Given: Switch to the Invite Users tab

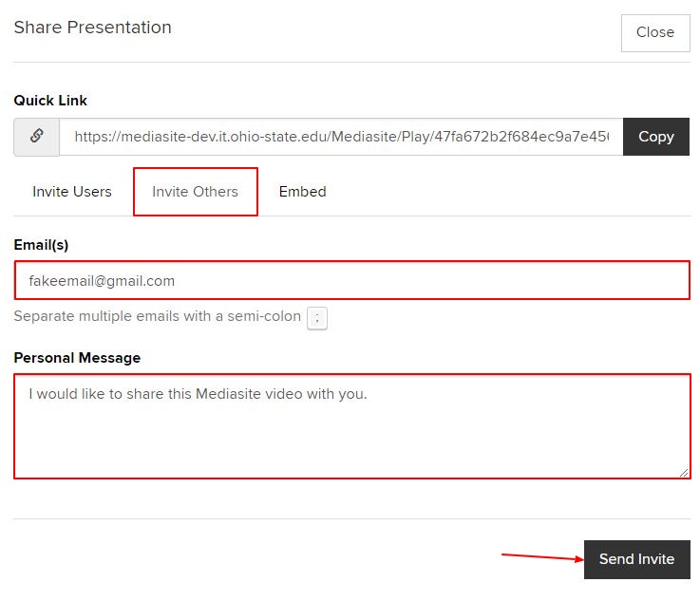Looking at the screenshot, I should tap(72, 192).
